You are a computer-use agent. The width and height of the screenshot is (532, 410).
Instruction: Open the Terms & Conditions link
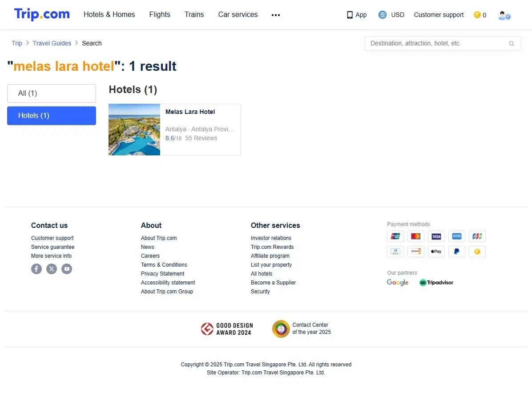point(164,264)
